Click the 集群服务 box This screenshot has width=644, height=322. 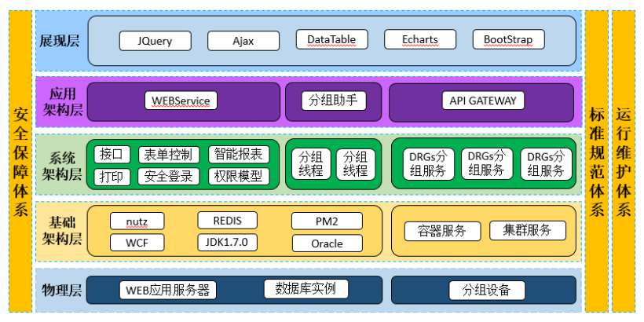tap(527, 230)
